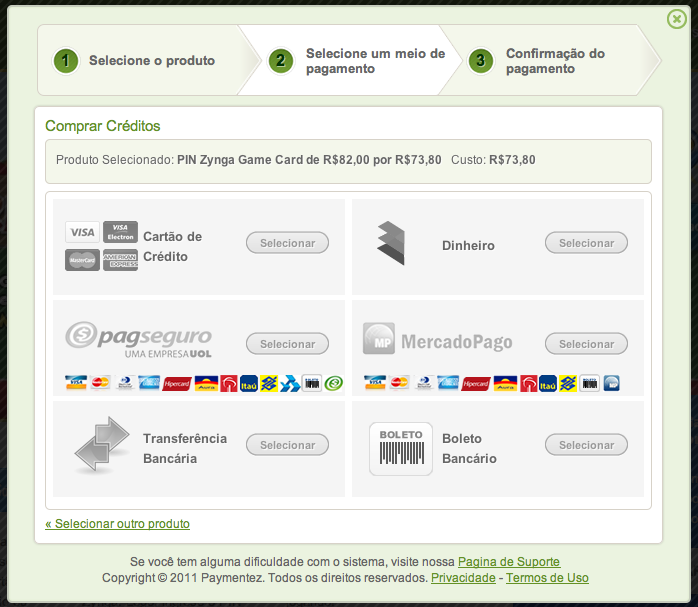
Task: Click the gray MasterCard logo
Action: [82, 260]
